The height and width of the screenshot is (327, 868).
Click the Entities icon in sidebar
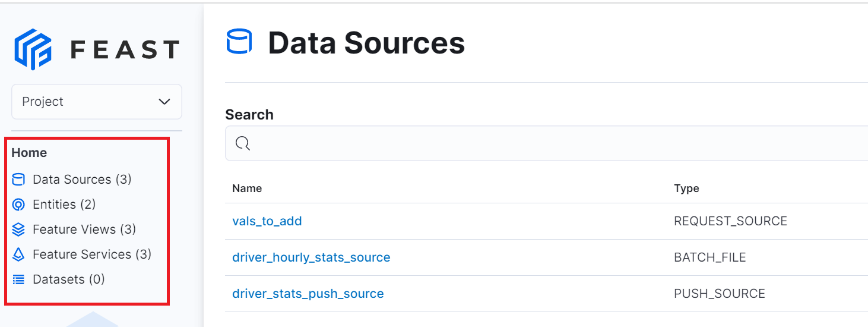coord(18,205)
